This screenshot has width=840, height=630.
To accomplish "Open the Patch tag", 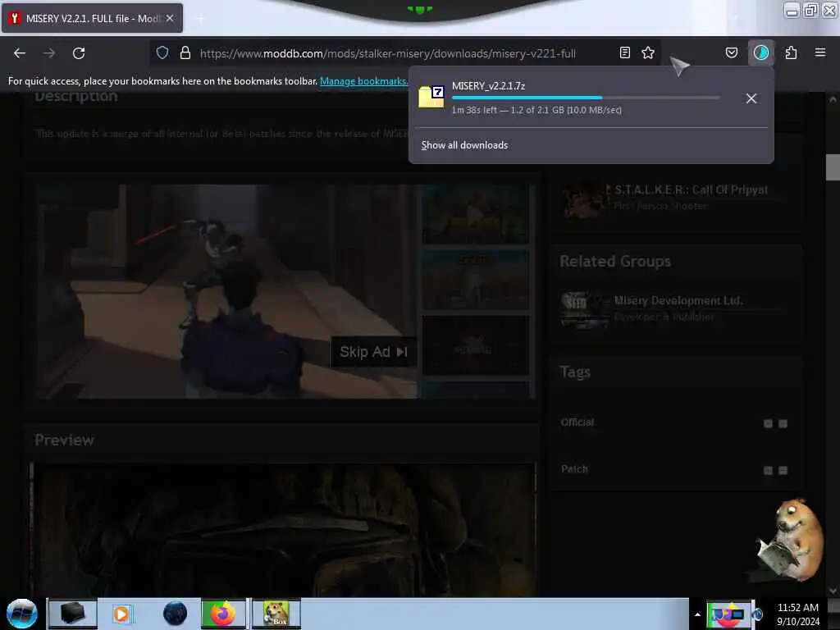I will [x=574, y=468].
